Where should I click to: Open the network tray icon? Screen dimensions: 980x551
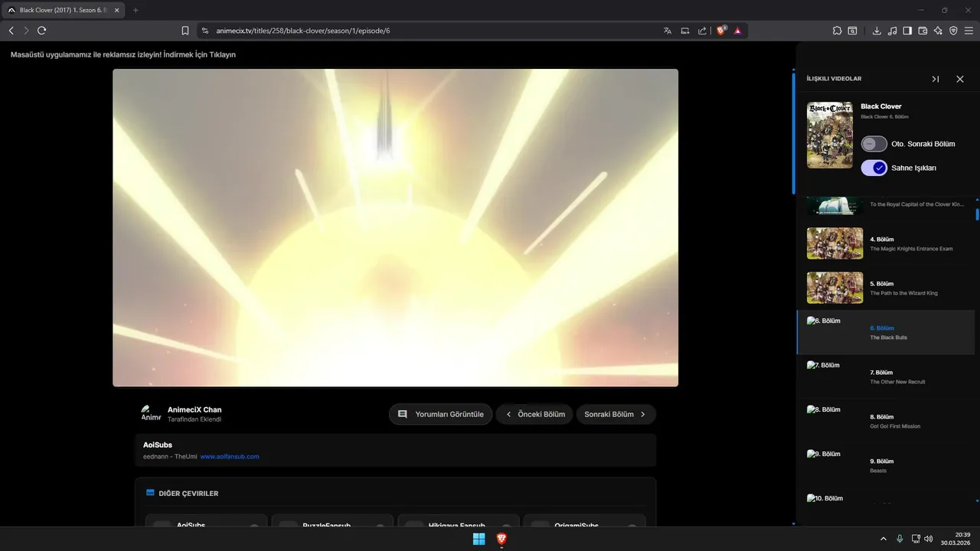pyautogui.click(x=915, y=539)
